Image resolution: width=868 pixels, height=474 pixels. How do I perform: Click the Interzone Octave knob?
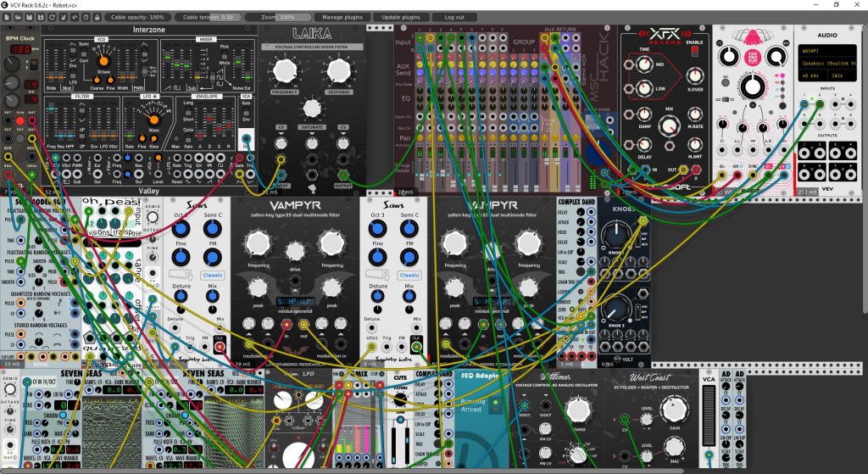103,61
